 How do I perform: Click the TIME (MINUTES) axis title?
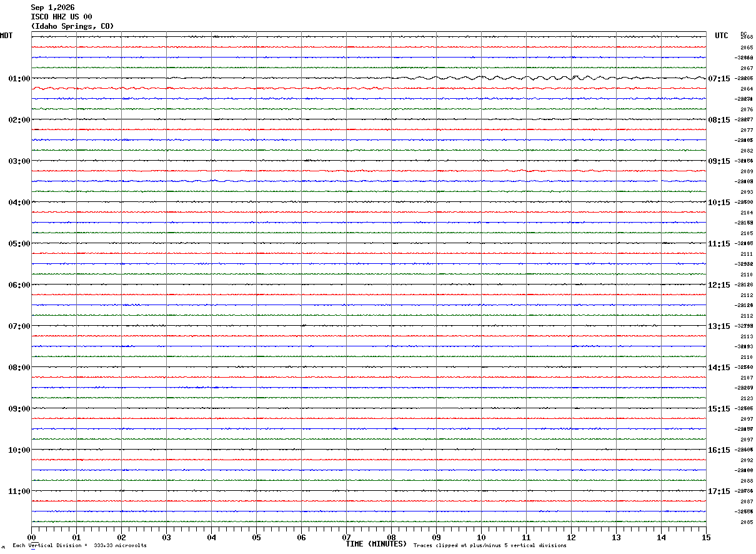point(376,544)
